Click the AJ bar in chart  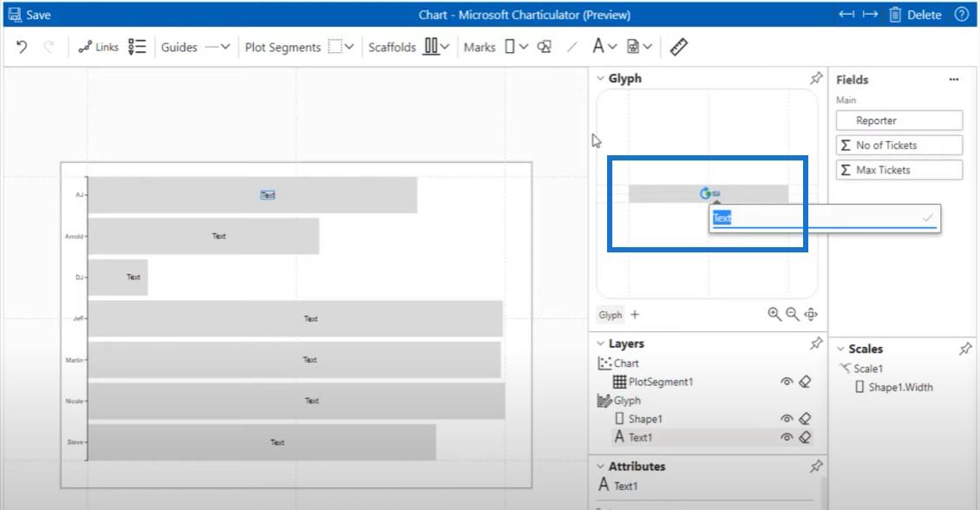click(252, 195)
